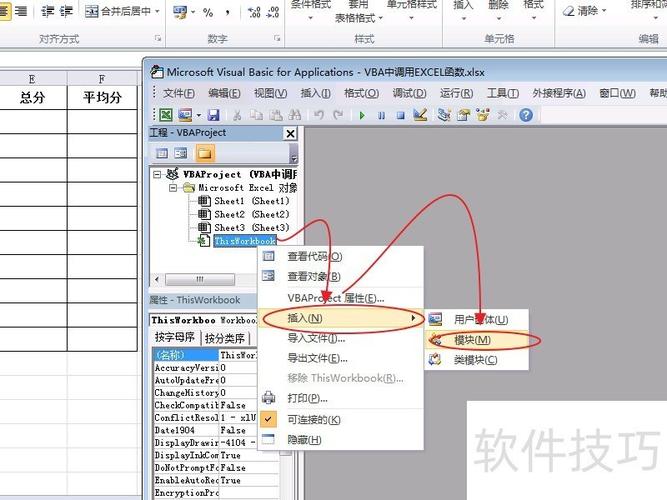Click the Find binoculars icon
The height and width of the screenshot is (500, 667).
click(x=294, y=115)
